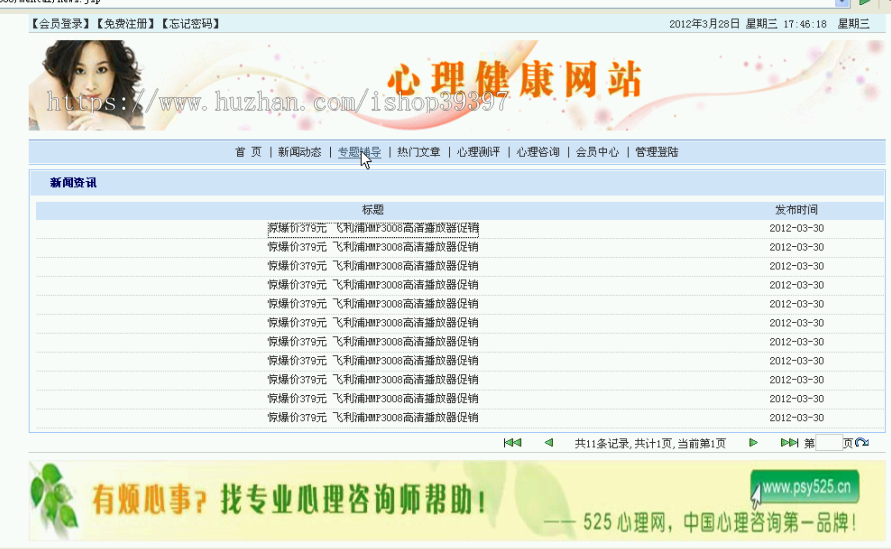Click the 有烦心事 counseling ad banner
The height and width of the screenshot is (549, 891).
(x=457, y=500)
